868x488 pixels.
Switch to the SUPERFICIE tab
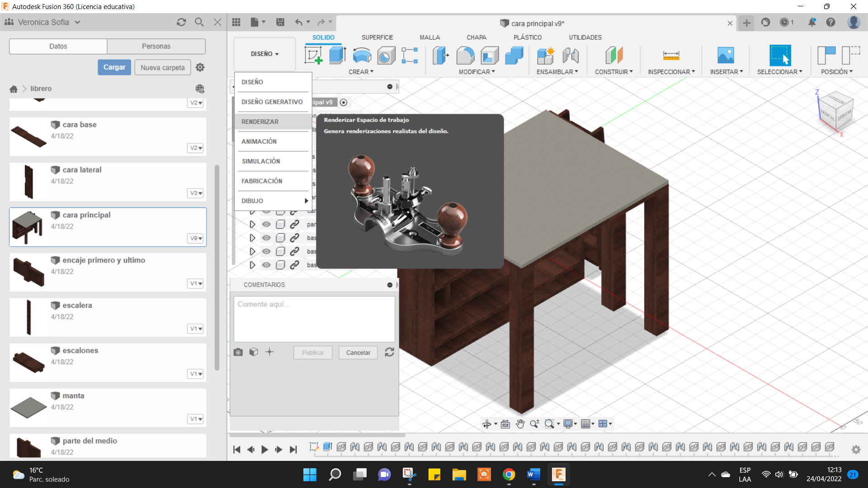click(x=377, y=38)
